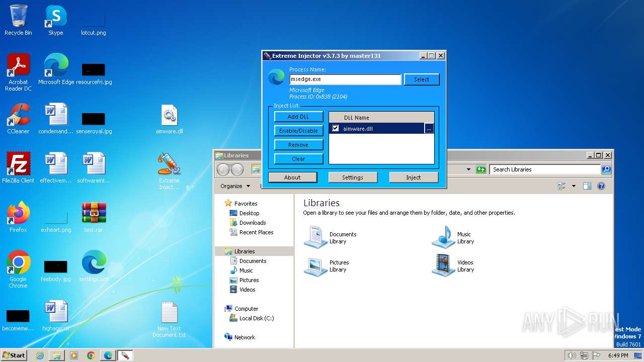Open the Pictures library
Image resolution: width=644 pixels, height=362 pixels.
[327, 265]
